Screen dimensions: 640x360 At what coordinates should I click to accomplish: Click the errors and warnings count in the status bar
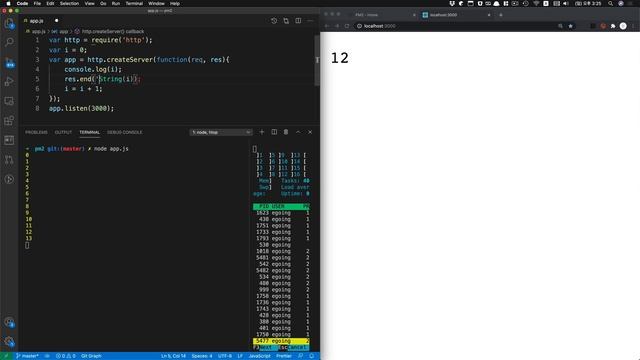pyautogui.click(x=65, y=356)
